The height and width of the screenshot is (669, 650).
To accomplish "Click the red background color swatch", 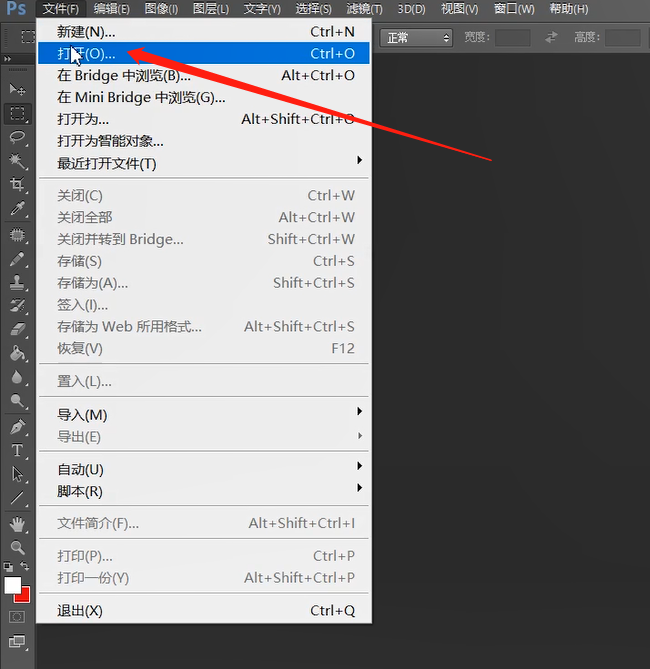I will 24,596.
